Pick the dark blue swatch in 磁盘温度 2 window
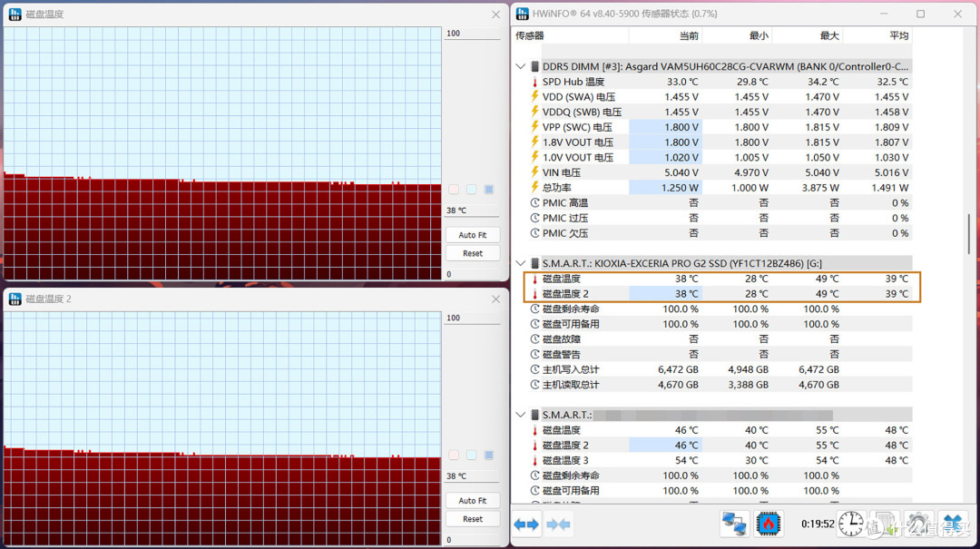This screenshot has width=980, height=549. click(x=489, y=456)
